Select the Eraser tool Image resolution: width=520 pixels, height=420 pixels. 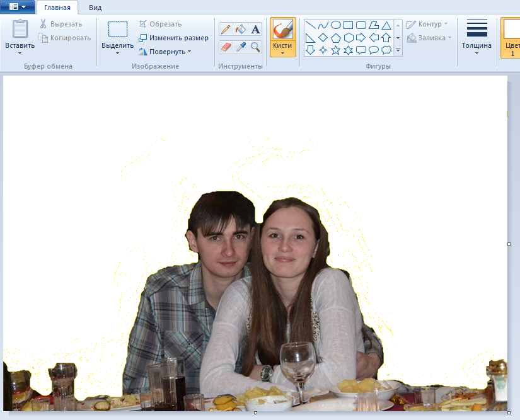[226, 47]
